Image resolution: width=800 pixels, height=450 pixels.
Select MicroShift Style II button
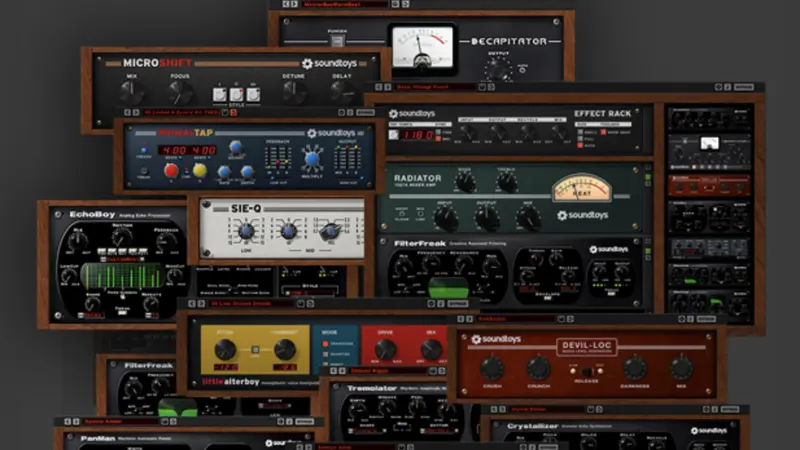236,94
